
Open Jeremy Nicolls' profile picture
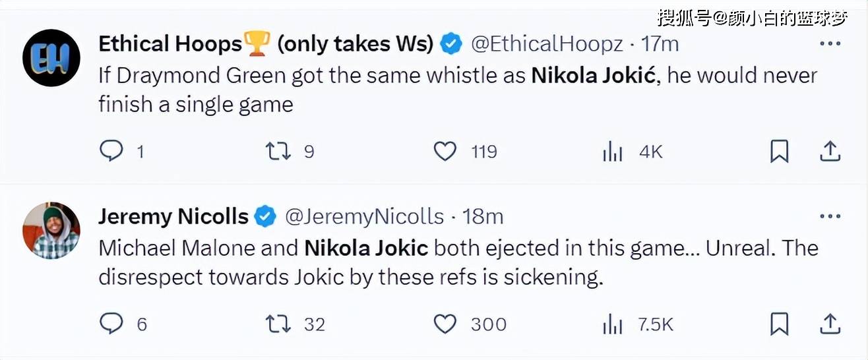(51, 230)
